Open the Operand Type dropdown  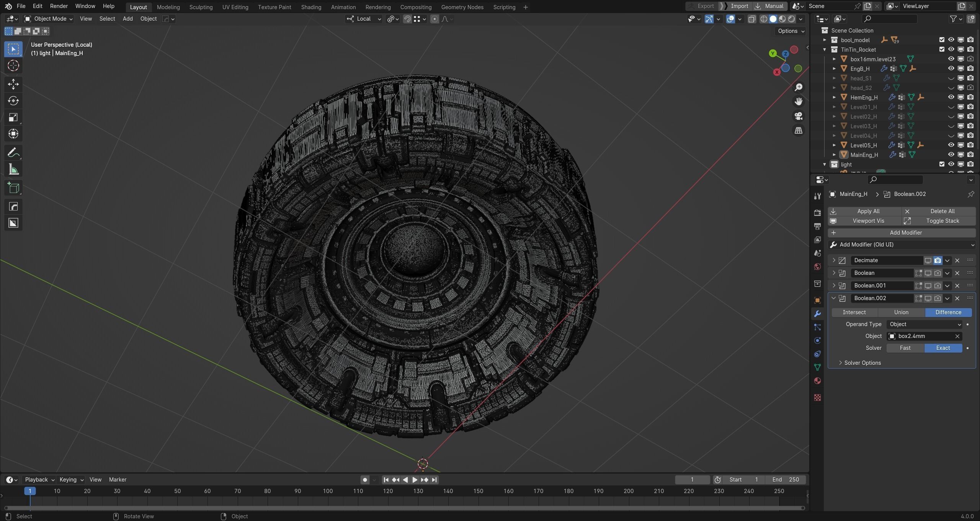(924, 324)
